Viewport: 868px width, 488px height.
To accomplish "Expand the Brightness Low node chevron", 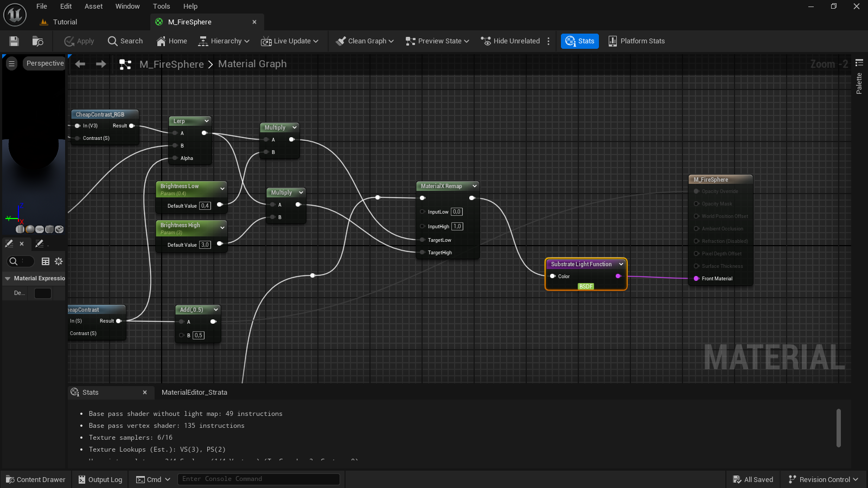I will pyautogui.click(x=222, y=189).
